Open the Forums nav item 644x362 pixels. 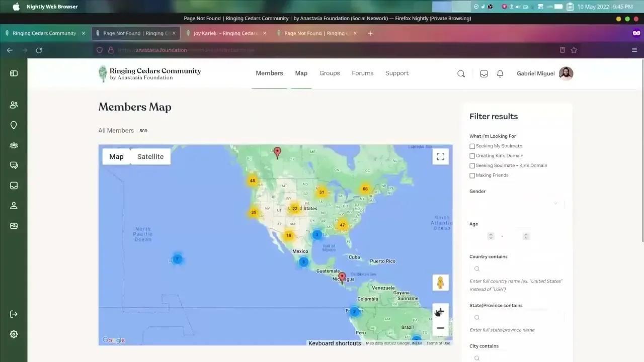pos(363,73)
